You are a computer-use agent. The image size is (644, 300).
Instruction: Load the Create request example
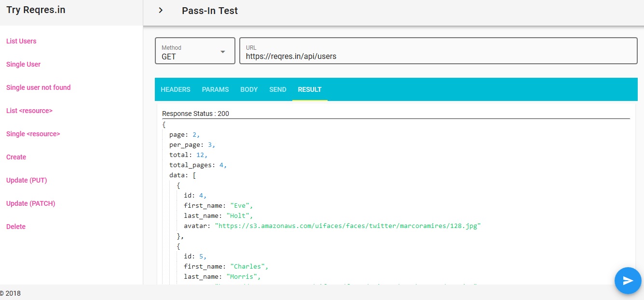[16, 157]
